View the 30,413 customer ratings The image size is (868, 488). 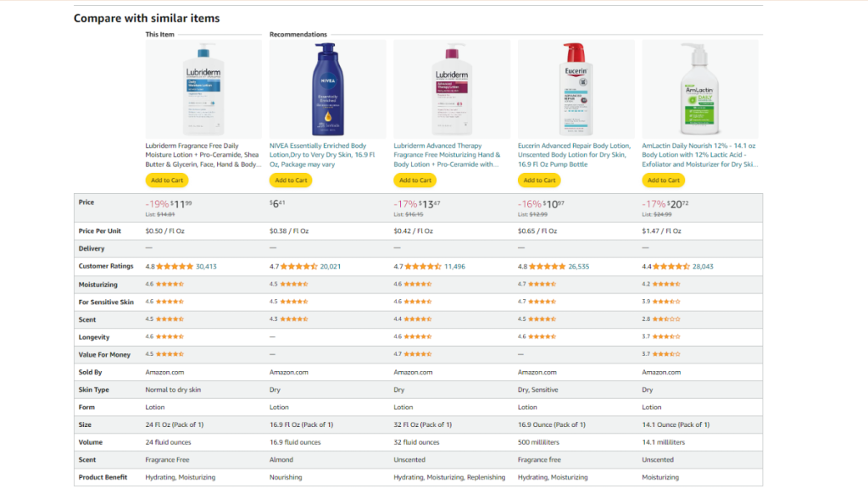pyautogui.click(x=206, y=267)
